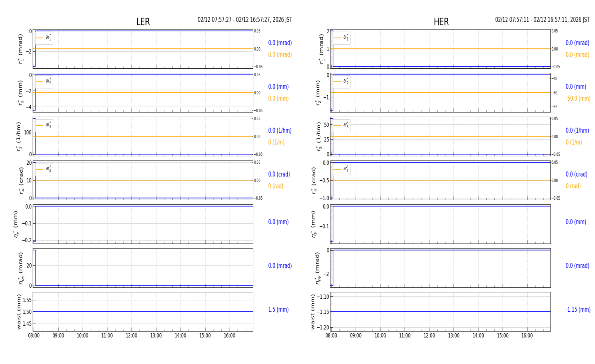This screenshot has height=364, width=595.
Task: Click the LER waist value 1.5 (mm)
Action: [x=279, y=310]
